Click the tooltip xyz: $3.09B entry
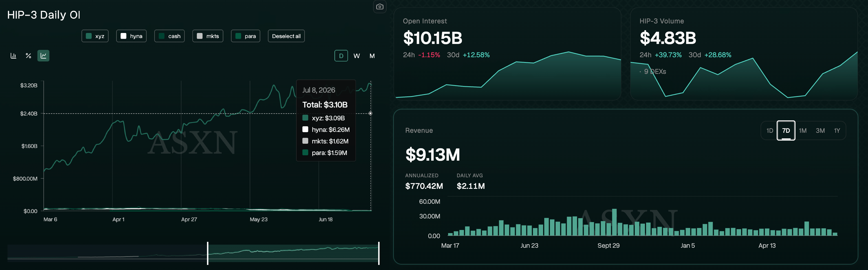 (324, 118)
